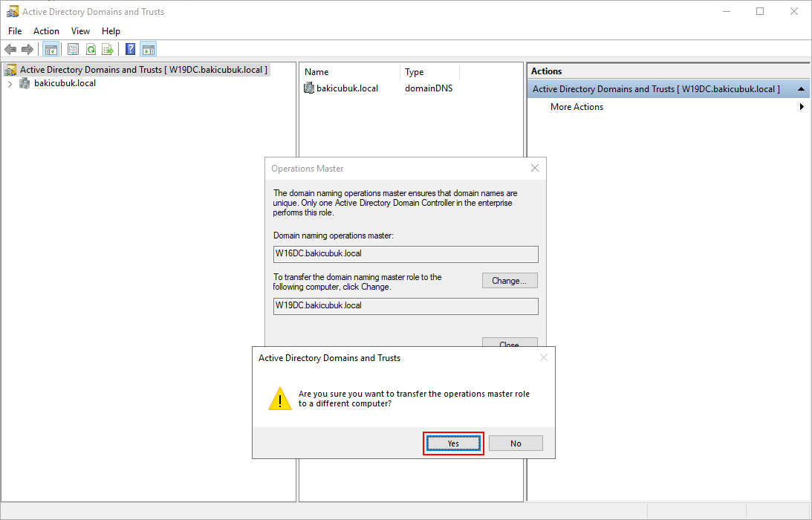Viewport: 812px width, 520px height.
Task: Click the Actions pane section title for W19DC.bakicubuk.local
Action: pos(656,89)
